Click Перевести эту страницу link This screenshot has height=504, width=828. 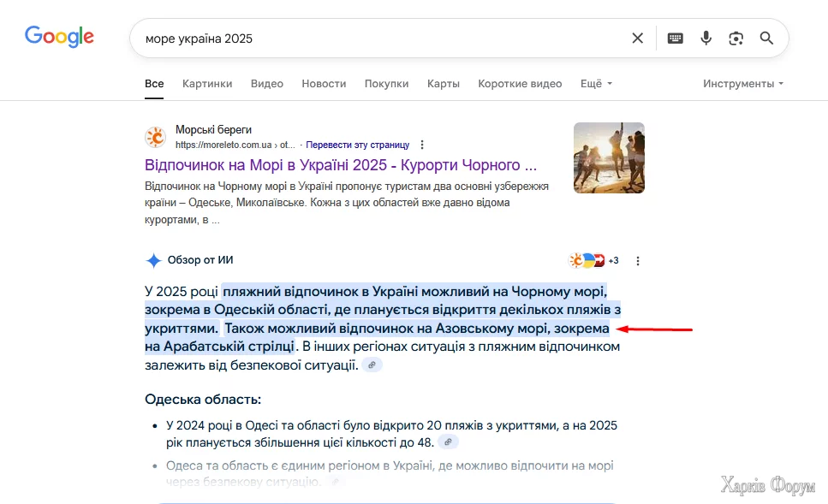[x=358, y=145]
